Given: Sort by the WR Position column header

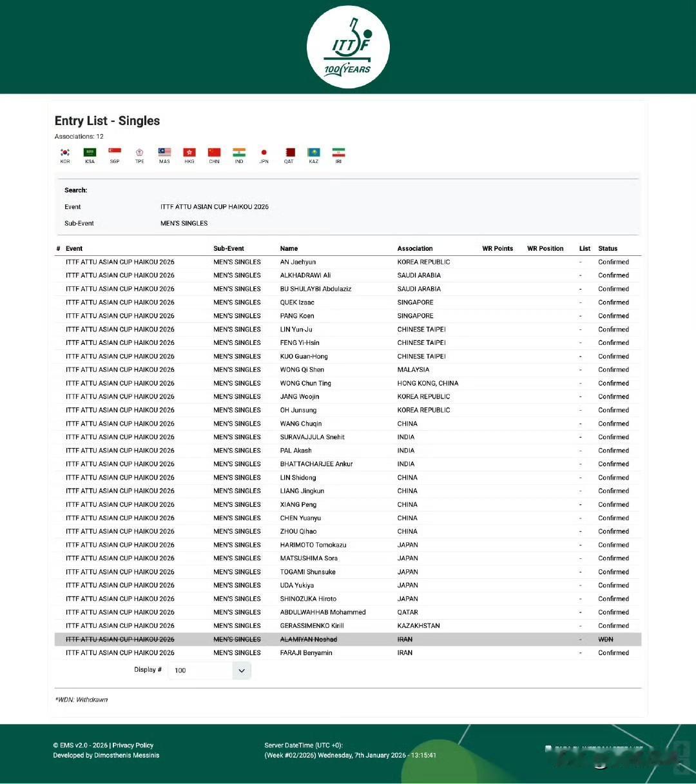Looking at the screenshot, I should (545, 248).
